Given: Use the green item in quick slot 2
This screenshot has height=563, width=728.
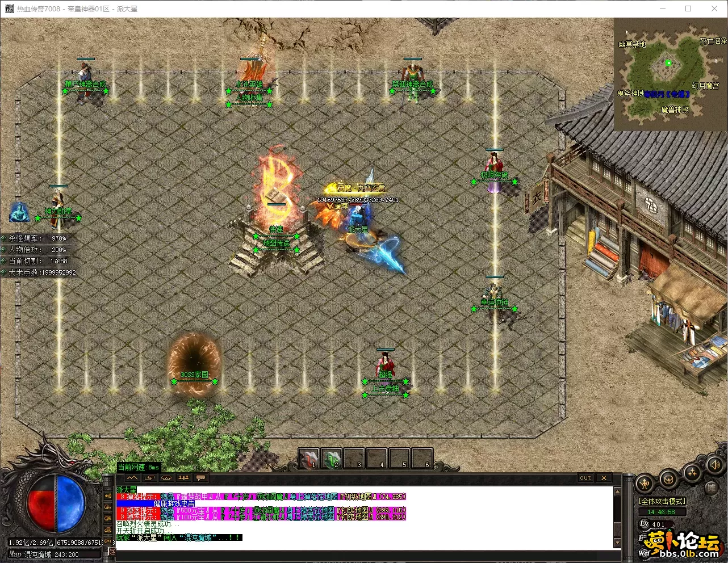Looking at the screenshot, I should pos(332,458).
